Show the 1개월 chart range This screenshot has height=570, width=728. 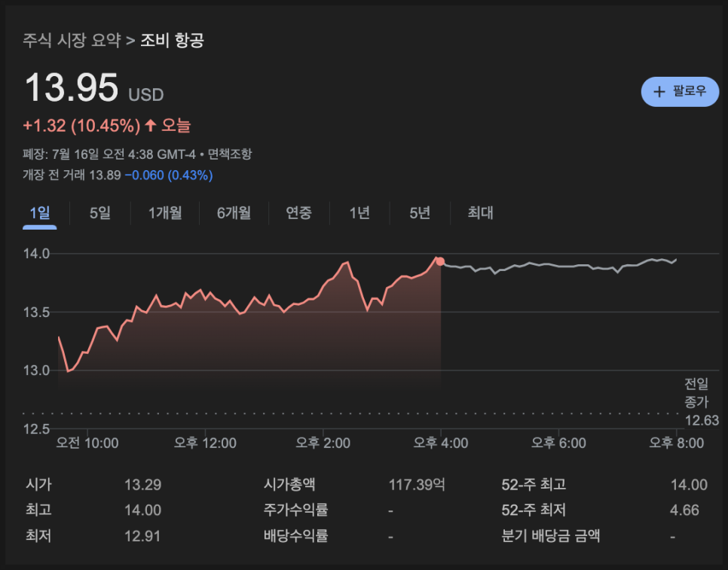click(165, 213)
